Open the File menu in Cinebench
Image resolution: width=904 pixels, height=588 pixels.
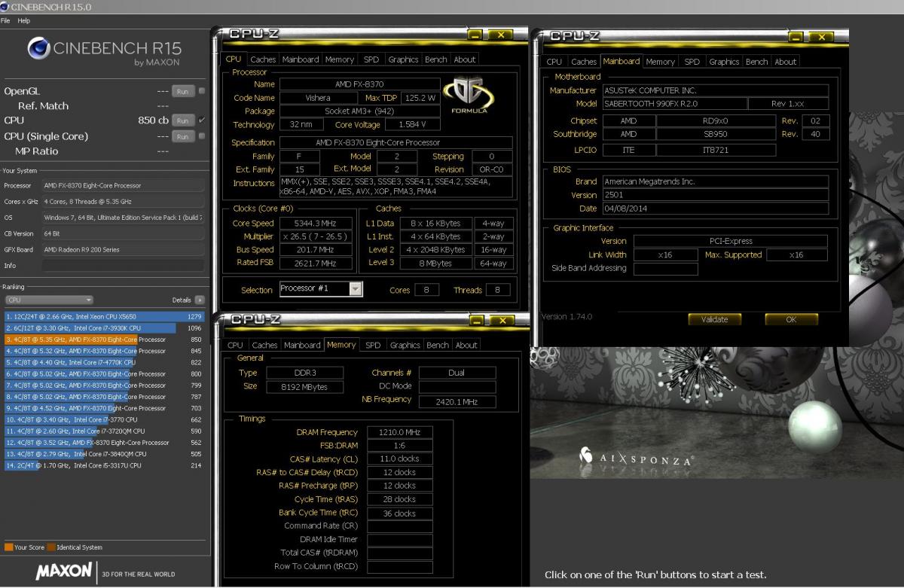pos(6,20)
